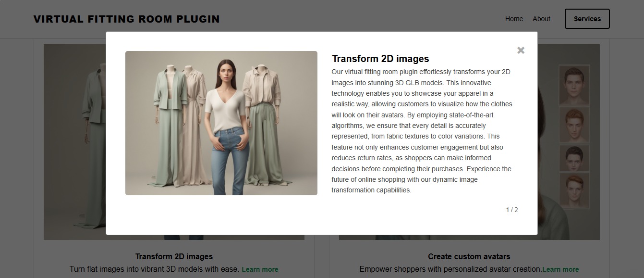Click the modal's model and mannequins image
Screen dimensions: 644x278
[221, 123]
